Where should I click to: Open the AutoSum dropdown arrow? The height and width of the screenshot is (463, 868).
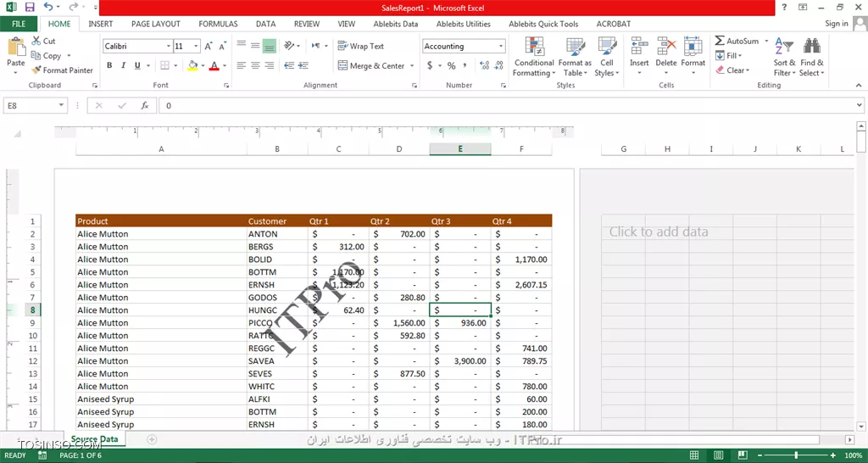766,41
